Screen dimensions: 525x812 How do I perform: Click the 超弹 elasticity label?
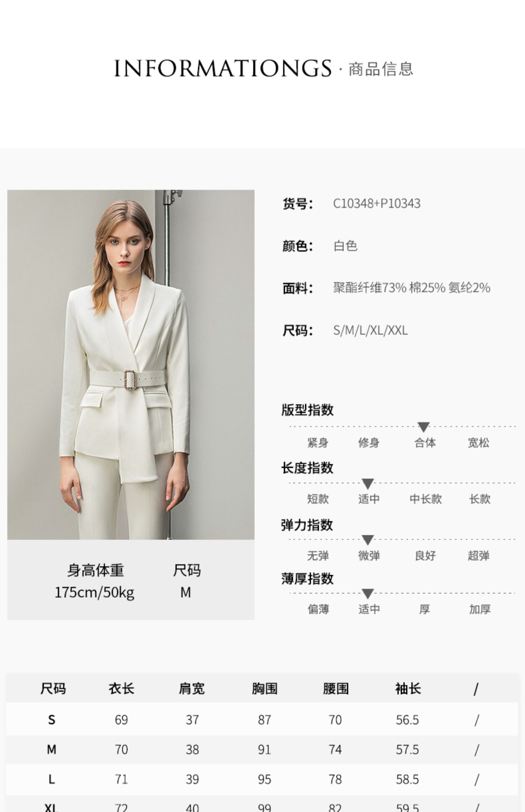(478, 555)
